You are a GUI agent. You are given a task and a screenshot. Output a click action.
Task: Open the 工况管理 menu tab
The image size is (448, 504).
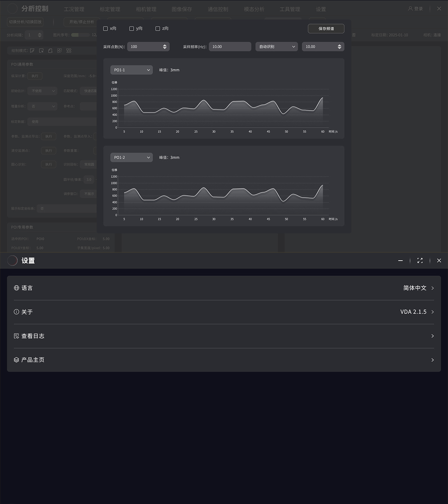coord(74,9)
